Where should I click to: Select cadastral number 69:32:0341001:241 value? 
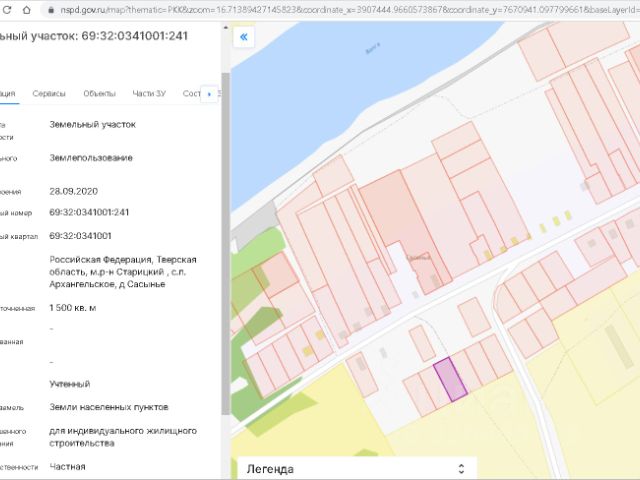pos(89,212)
